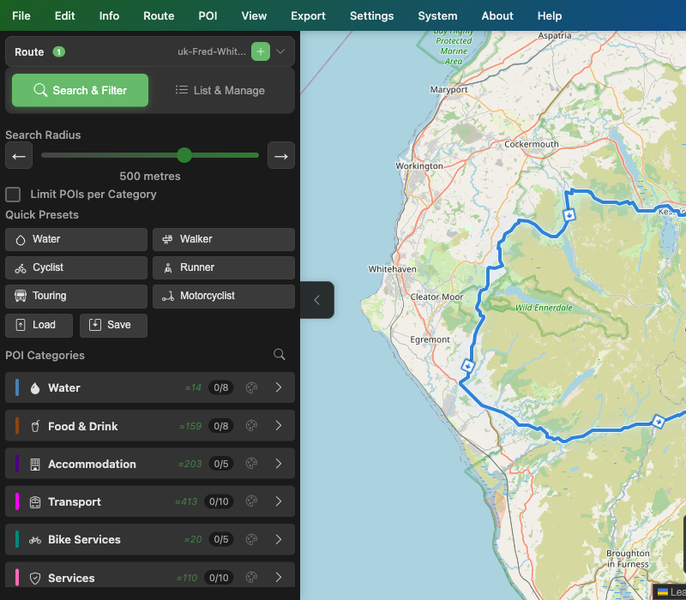Select the Motorcyclist quick preset
686x600 pixels.
coord(224,296)
